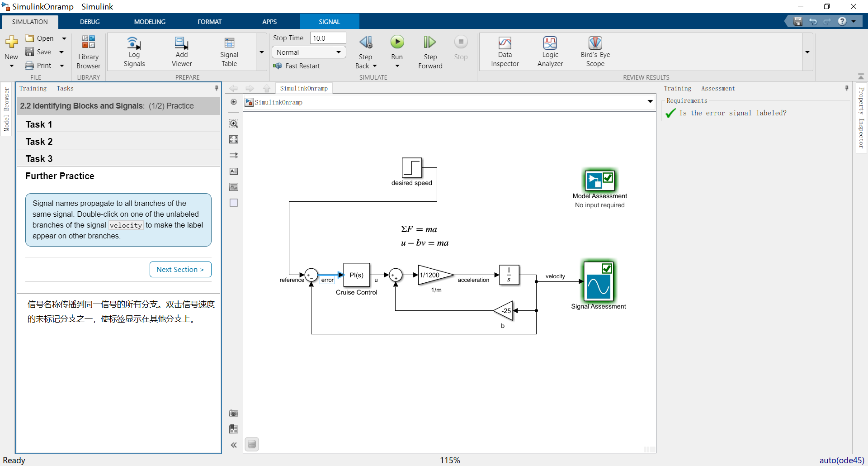Expand the Save dropdown arrow
868x466 pixels.
(x=61, y=52)
